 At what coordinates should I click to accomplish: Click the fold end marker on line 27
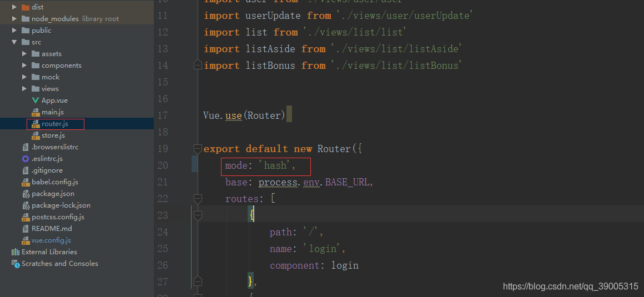tap(198, 282)
